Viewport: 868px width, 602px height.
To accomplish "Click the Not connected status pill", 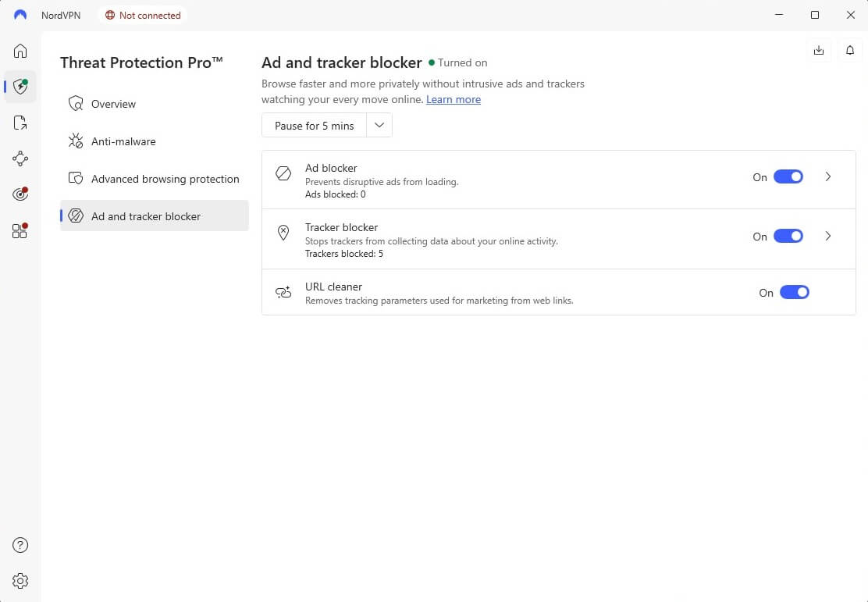I will point(143,15).
